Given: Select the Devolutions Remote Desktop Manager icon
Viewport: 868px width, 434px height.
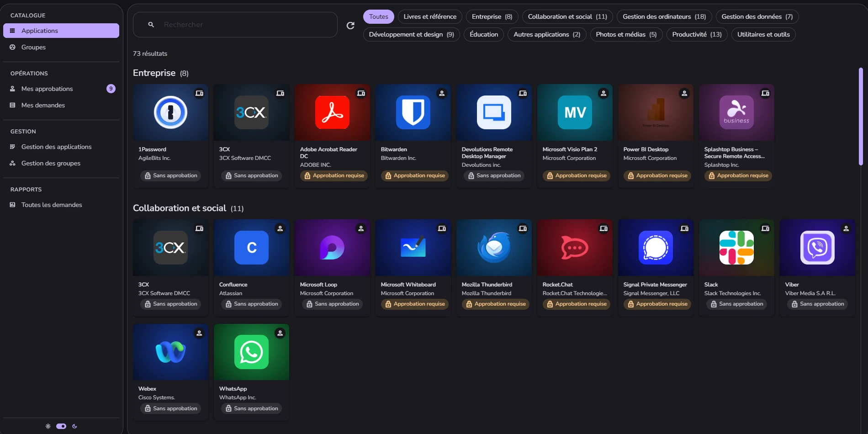Looking at the screenshot, I should (x=494, y=112).
